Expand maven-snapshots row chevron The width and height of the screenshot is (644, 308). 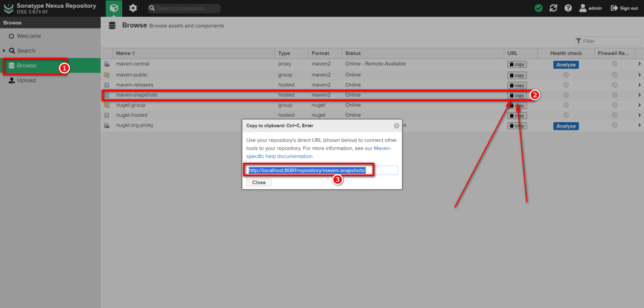[639, 95]
